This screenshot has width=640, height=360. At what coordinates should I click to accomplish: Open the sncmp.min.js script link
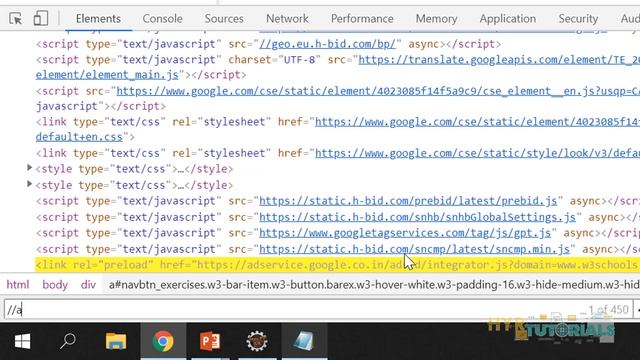coord(414,249)
